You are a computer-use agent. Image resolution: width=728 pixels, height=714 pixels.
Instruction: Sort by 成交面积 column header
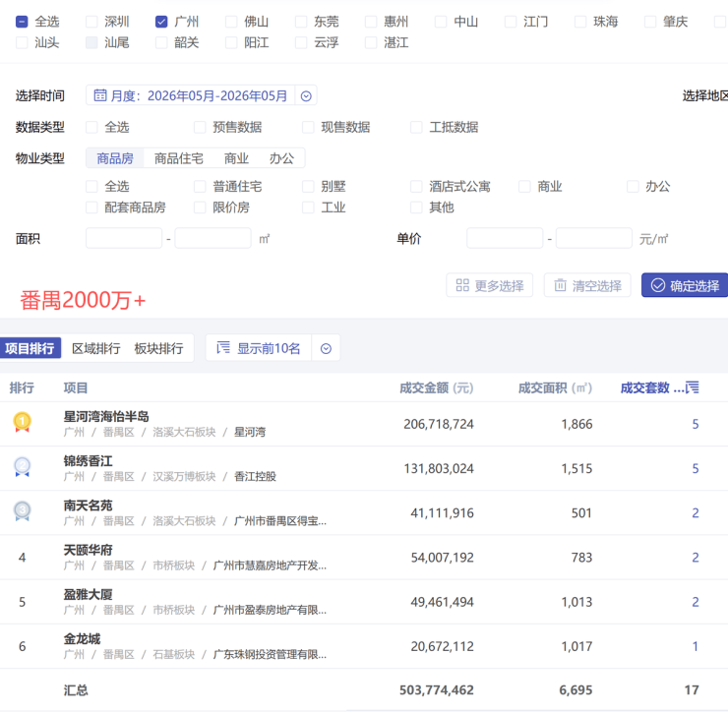555,387
